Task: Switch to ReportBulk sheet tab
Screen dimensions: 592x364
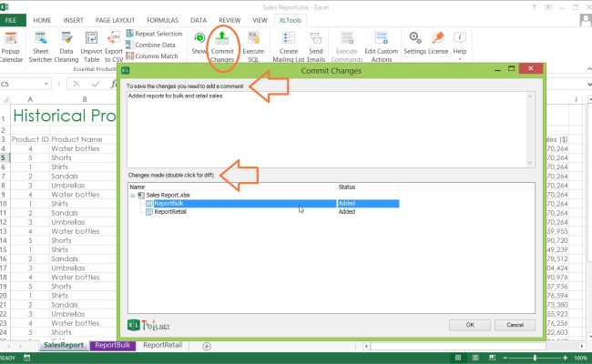Action: [x=113, y=345]
